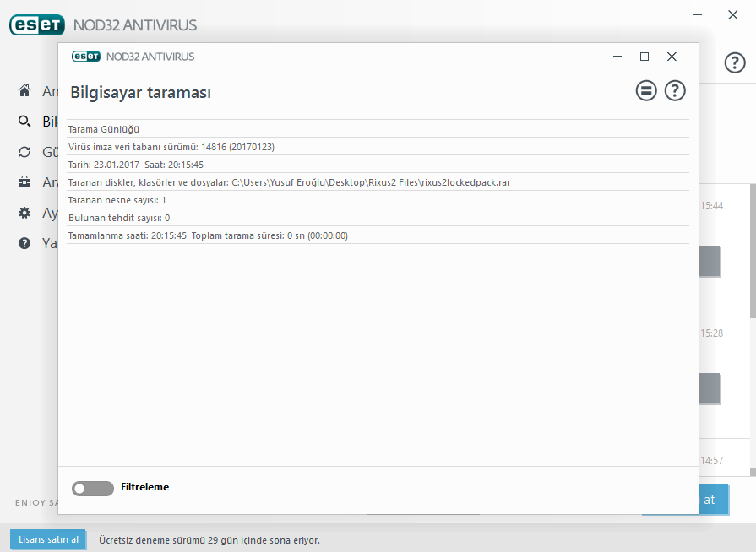Screen dimensions: 756x552
Task: Select the Tarama Günlüğü row
Action: pyautogui.click(x=378, y=128)
